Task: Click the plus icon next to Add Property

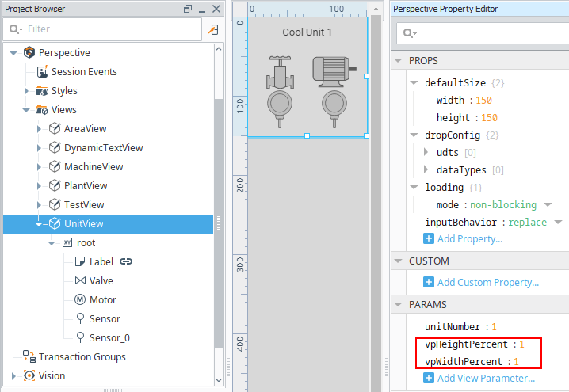Action: point(429,238)
